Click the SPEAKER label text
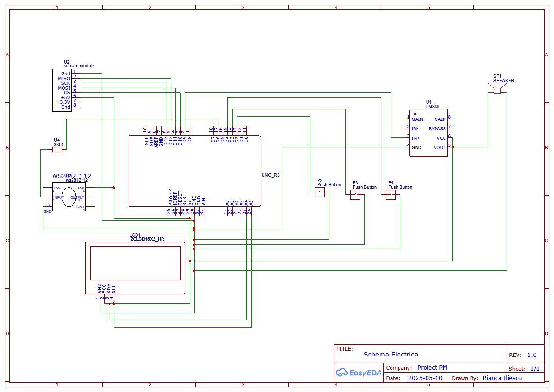The image size is (554, 392). click(503, 81)
